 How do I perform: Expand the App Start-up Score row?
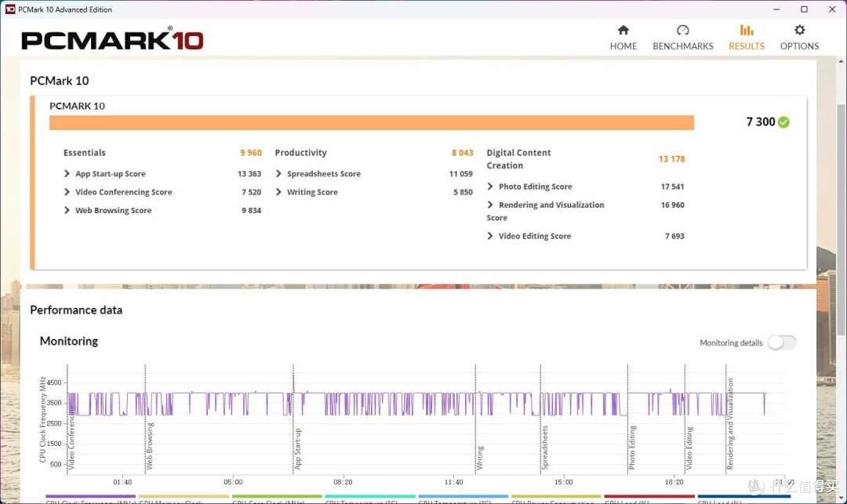point(67,174)
